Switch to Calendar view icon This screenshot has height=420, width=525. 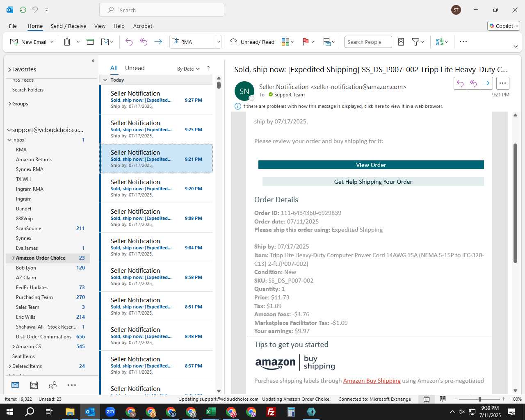pyautogui.click(x=34, y=385)
